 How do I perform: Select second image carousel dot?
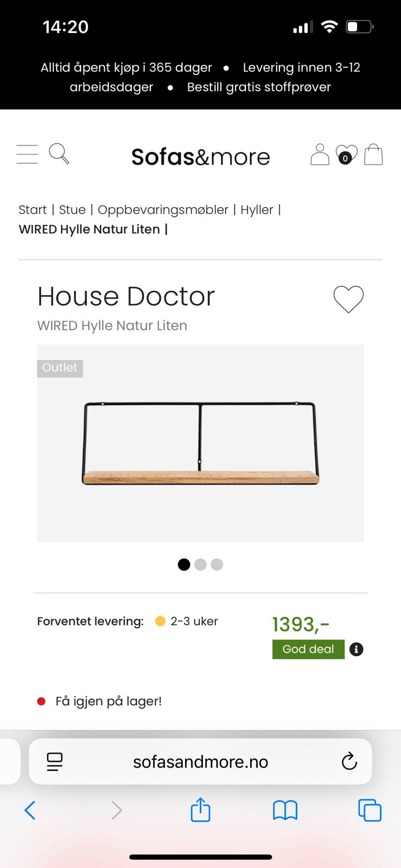click(x=200, y=565)
